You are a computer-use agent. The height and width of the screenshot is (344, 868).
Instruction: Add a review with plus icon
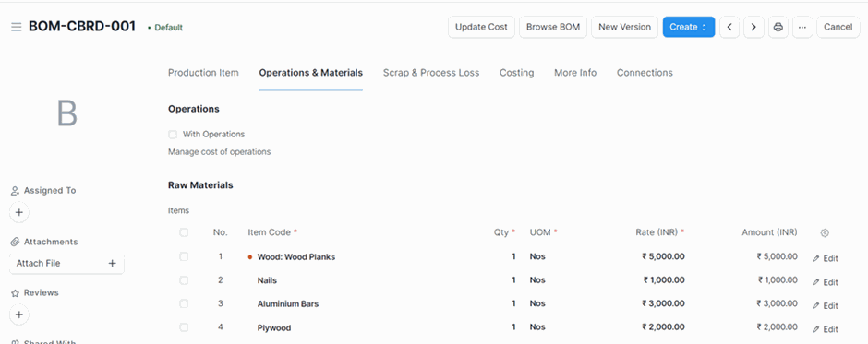click(19, 314)
